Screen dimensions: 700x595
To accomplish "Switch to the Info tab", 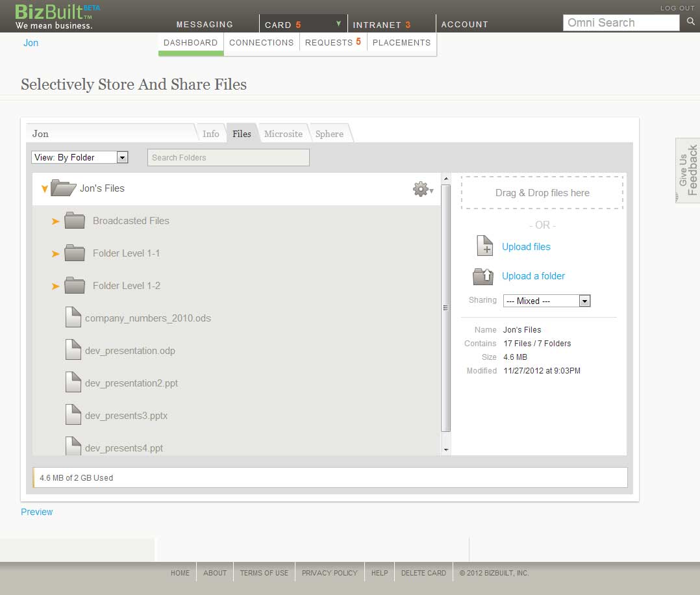I will point(210,134).
